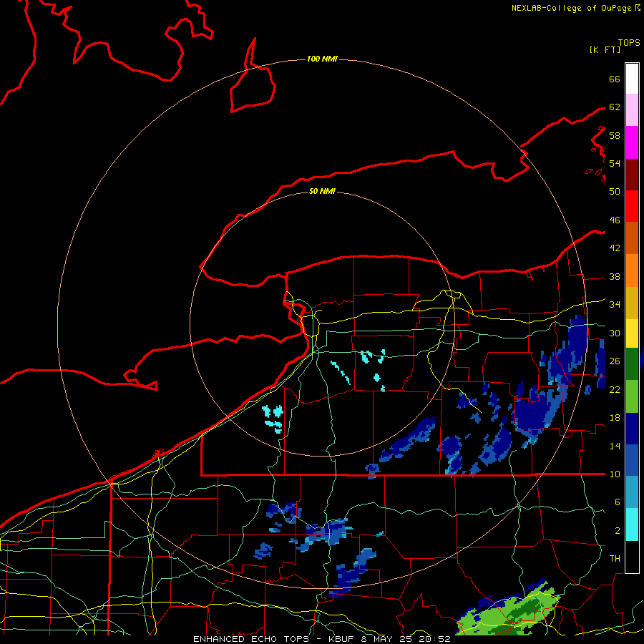The height and width of the screenshot is (644, 644).
Task: Click the light green 26 kft swatch
Action: point(632,396)
